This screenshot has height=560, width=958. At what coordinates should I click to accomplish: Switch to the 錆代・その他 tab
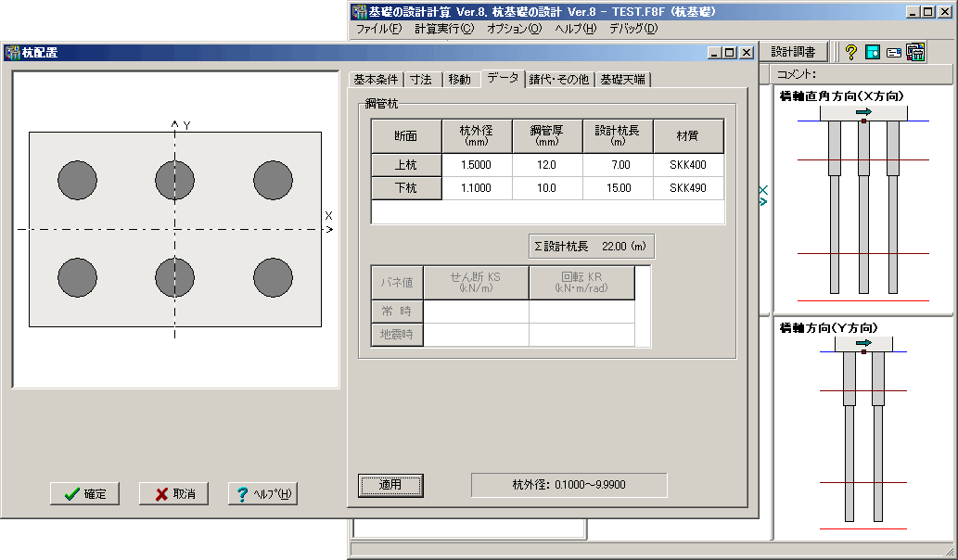559,80
